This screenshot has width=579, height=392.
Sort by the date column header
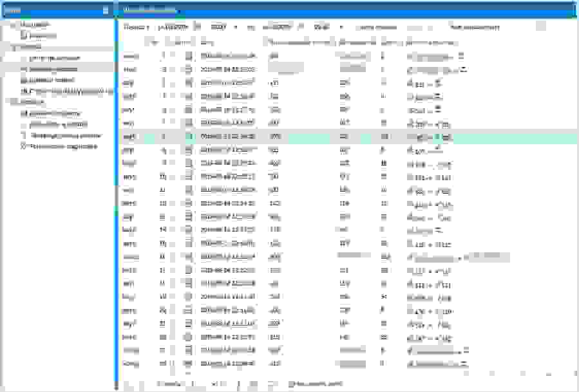pos(207,42)
